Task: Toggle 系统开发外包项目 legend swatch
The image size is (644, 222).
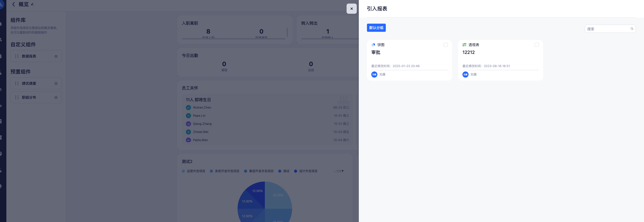Action: (x=211, y=171)
